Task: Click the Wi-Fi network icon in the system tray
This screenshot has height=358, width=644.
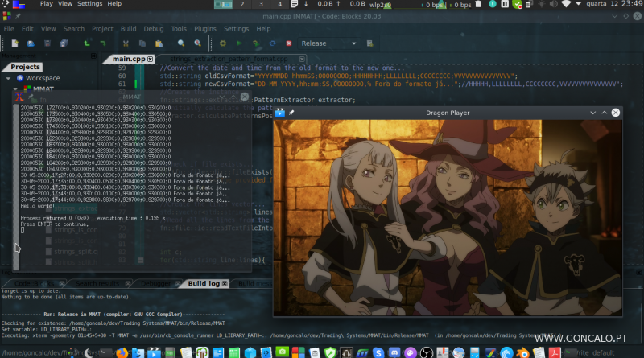Action: coord(567,4)
